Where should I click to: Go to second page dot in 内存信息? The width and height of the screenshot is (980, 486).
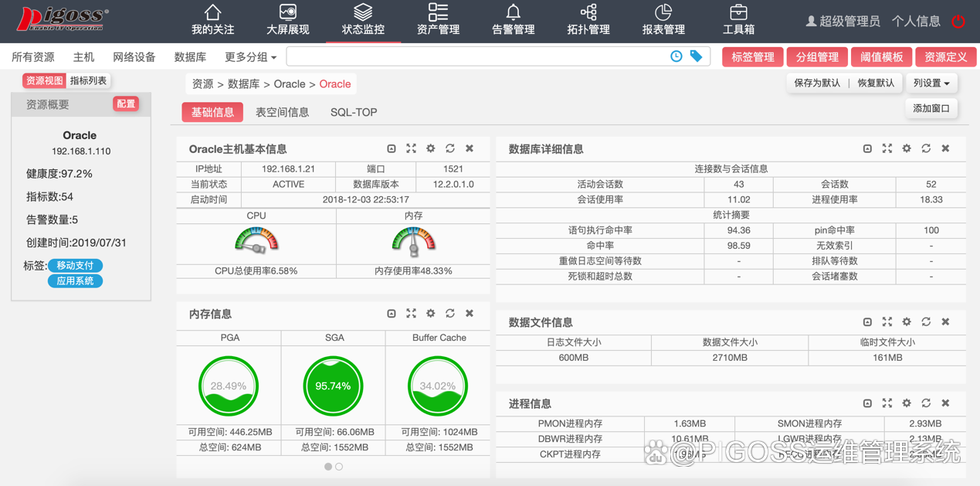click(339, 467)
